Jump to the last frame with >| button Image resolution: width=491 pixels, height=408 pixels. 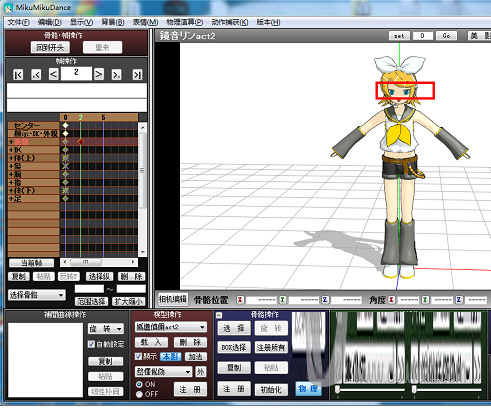point(137,75)
